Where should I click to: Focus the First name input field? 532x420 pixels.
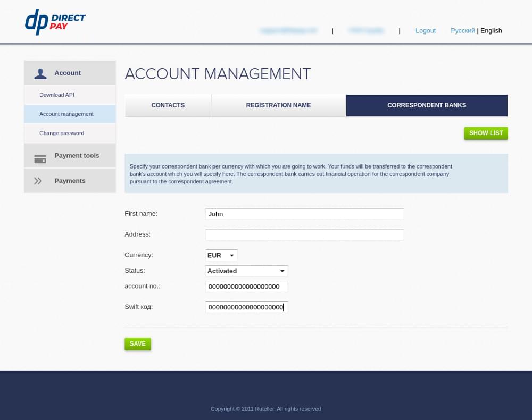[304, 214]
